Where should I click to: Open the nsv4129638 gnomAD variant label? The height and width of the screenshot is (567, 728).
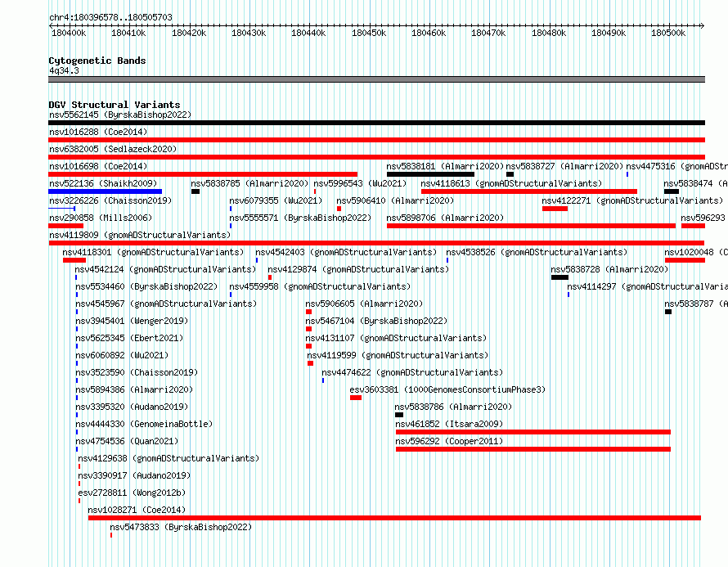click(169, 458)
